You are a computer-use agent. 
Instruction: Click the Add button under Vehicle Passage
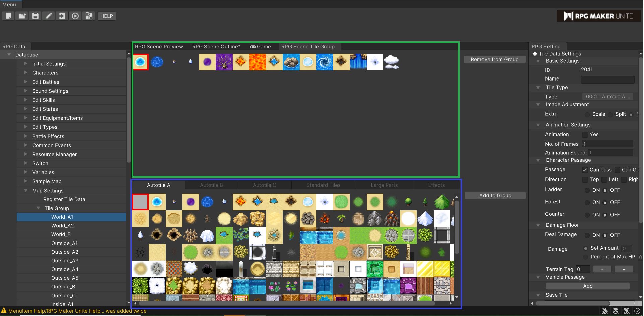[x=588, y=286]
